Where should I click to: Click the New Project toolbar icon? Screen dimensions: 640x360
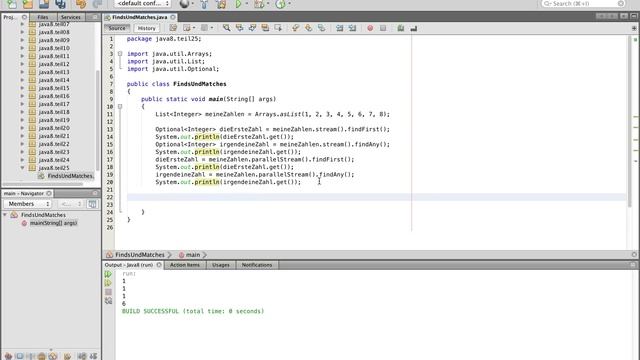point(27,4)
